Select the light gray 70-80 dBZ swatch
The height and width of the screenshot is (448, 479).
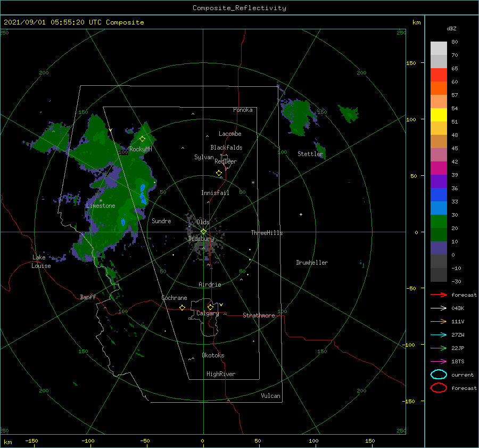click(x=439, y=48)
